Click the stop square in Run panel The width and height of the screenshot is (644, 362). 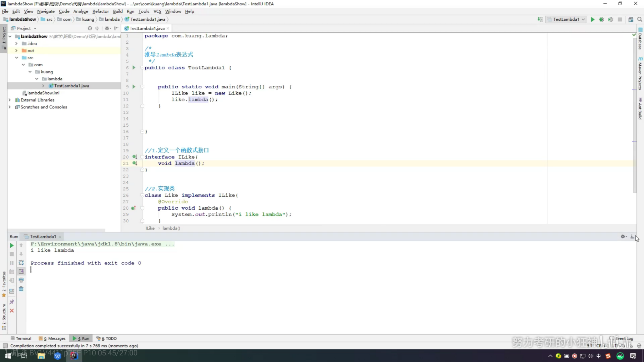coord(12,254)
